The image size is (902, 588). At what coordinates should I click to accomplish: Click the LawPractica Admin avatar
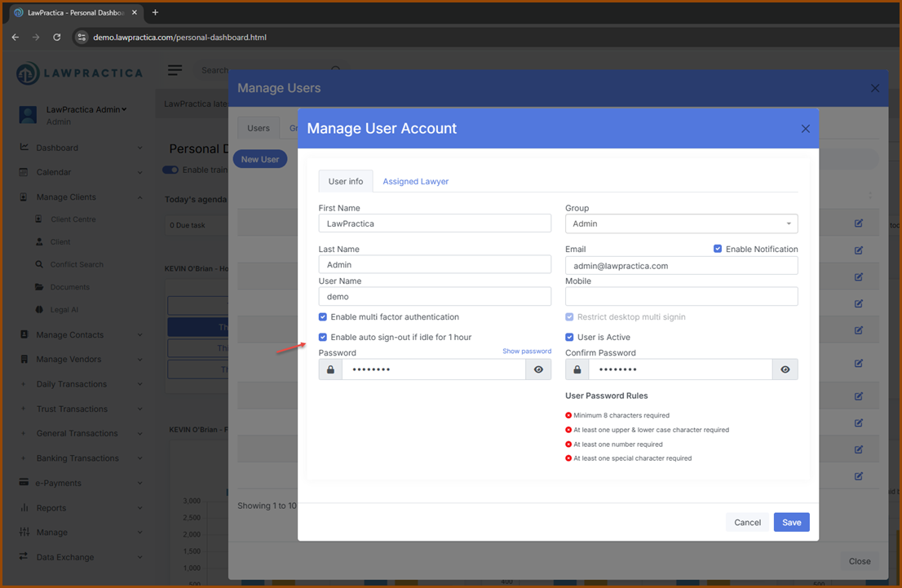click(x=29, y=114)
